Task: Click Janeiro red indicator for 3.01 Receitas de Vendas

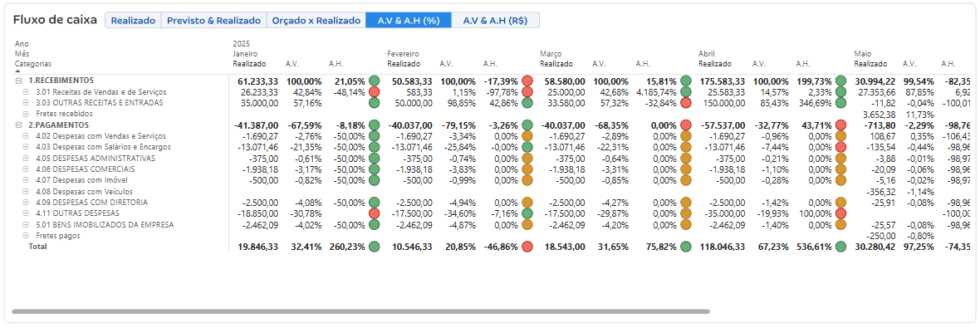Action: (x=375, y=92)
